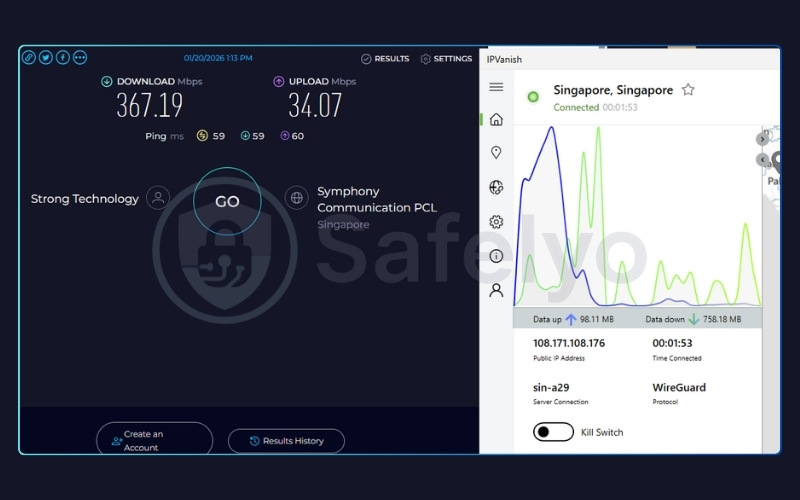Open more sharing options ellipsis icon

pos(80,58)
